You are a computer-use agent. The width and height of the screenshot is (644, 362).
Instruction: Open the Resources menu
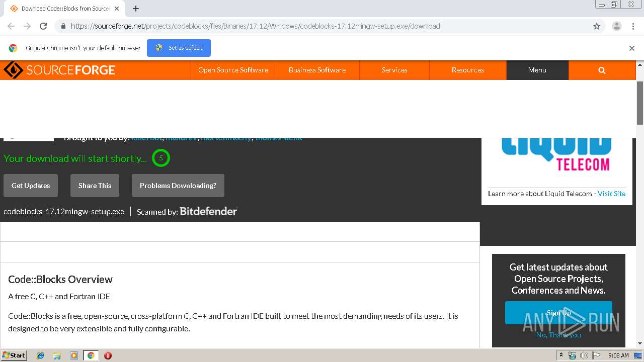point(468,70)
